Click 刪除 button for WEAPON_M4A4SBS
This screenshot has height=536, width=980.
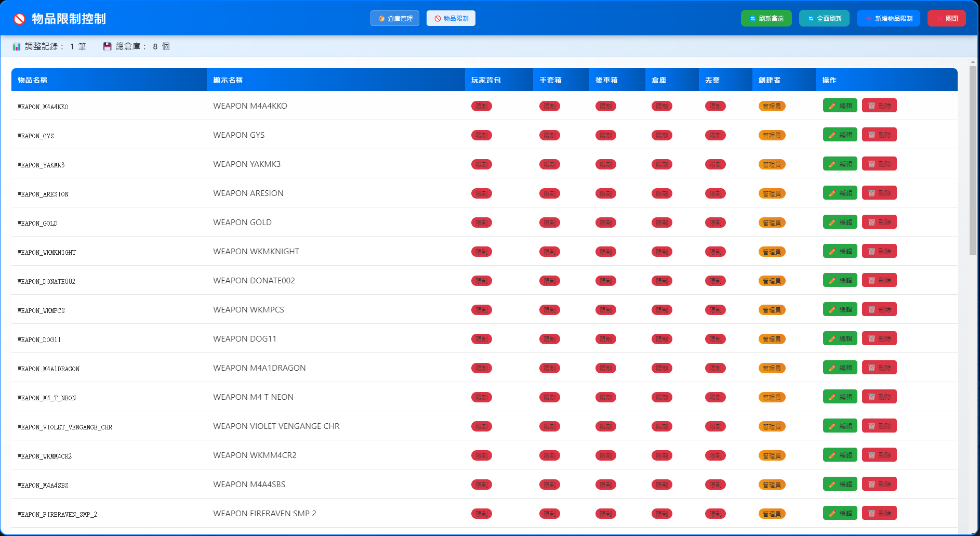879,484
